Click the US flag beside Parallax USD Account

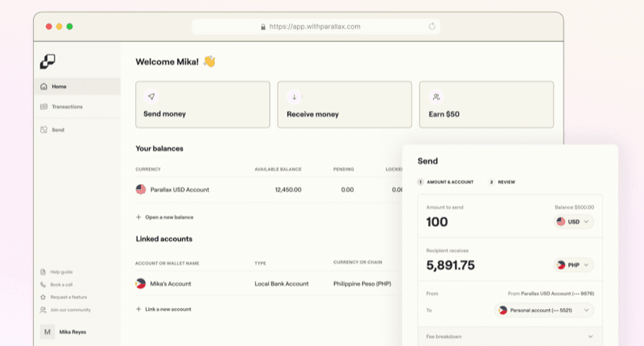pos(141,189)
